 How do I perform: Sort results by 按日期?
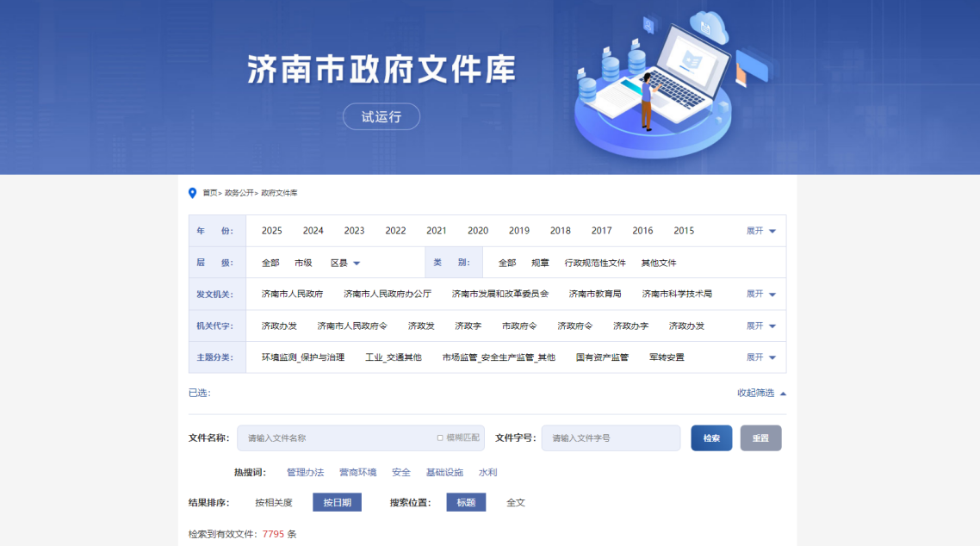coord(337,503)
